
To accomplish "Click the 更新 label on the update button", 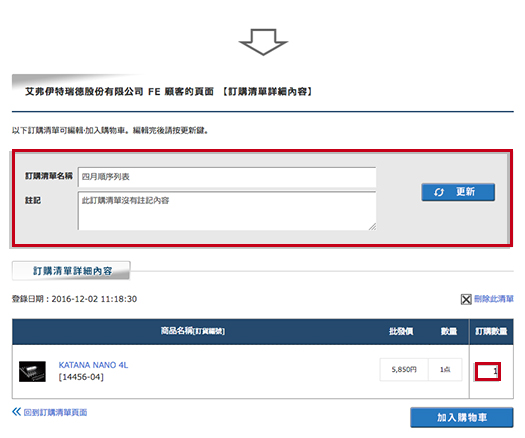I will point(465,192).
